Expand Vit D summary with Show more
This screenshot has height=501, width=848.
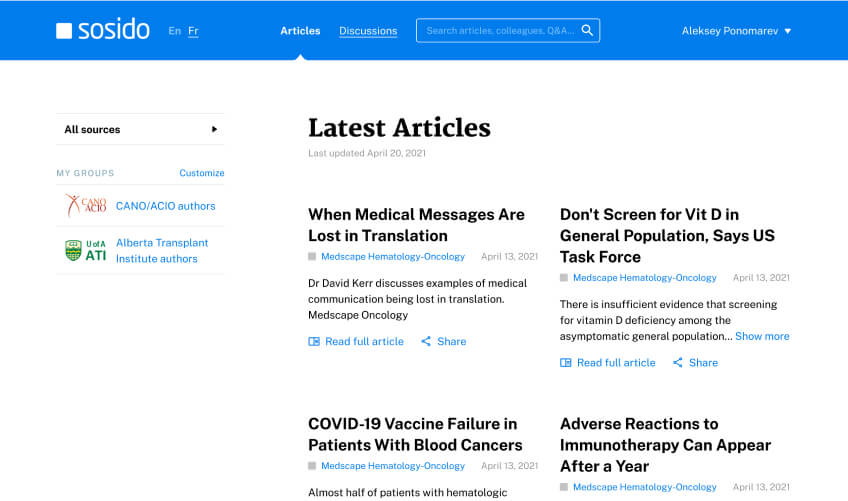(x=762, y=336)
